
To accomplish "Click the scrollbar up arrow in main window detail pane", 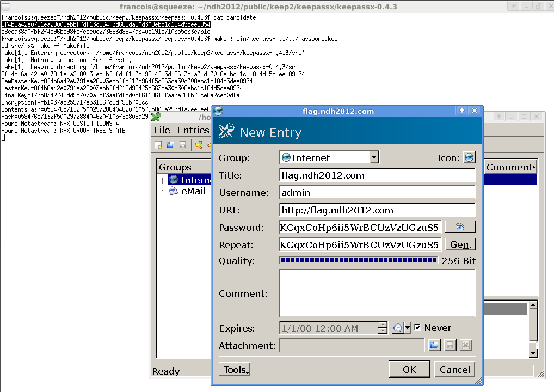I will coord(533,305).
